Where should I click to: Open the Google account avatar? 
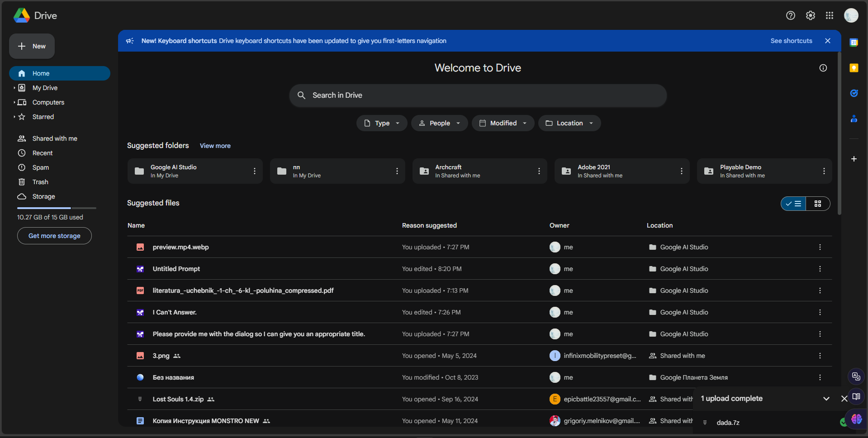pos(851,15)
